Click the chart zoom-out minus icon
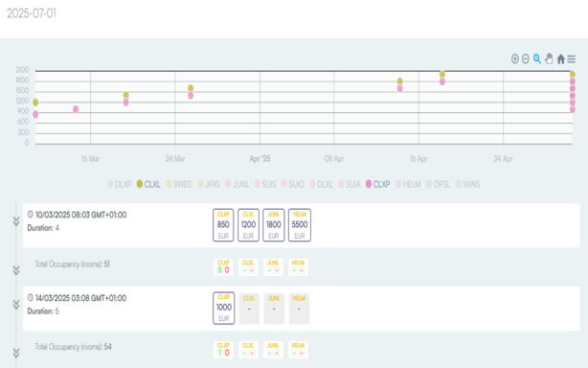588x368 pixels. tap(526, 58)
